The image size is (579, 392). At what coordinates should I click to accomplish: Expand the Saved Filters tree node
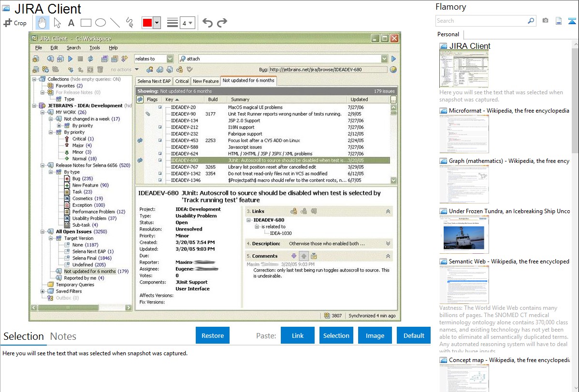(43, 291)
